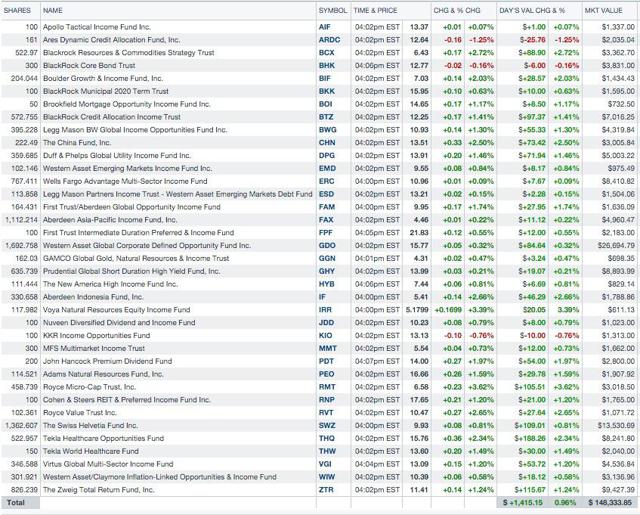Open the BCX ticker link

327,53
